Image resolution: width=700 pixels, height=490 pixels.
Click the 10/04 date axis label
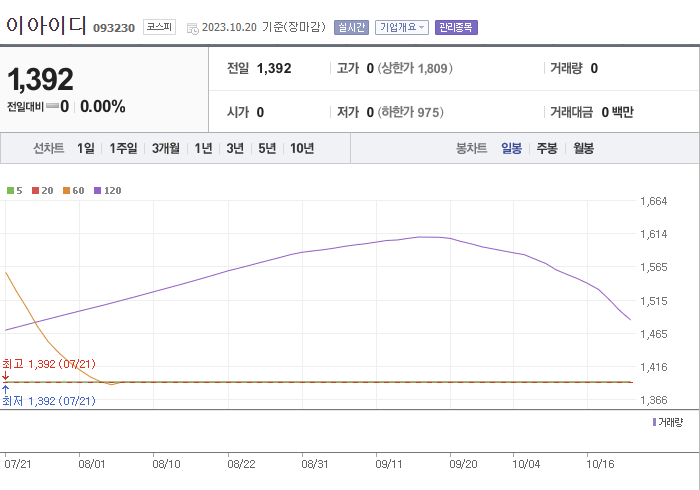click(x=526, y=464)
